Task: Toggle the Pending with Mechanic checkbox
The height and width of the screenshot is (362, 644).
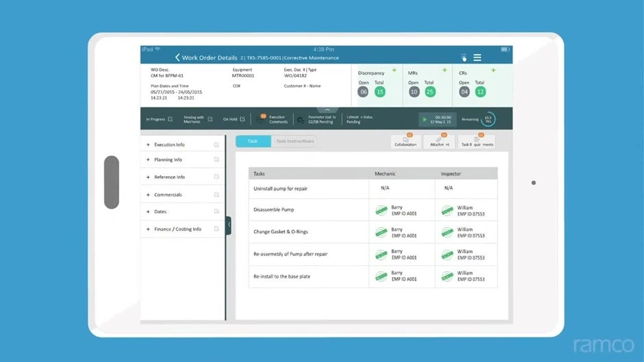Action: pyautogui.click(x=210, y=119)
